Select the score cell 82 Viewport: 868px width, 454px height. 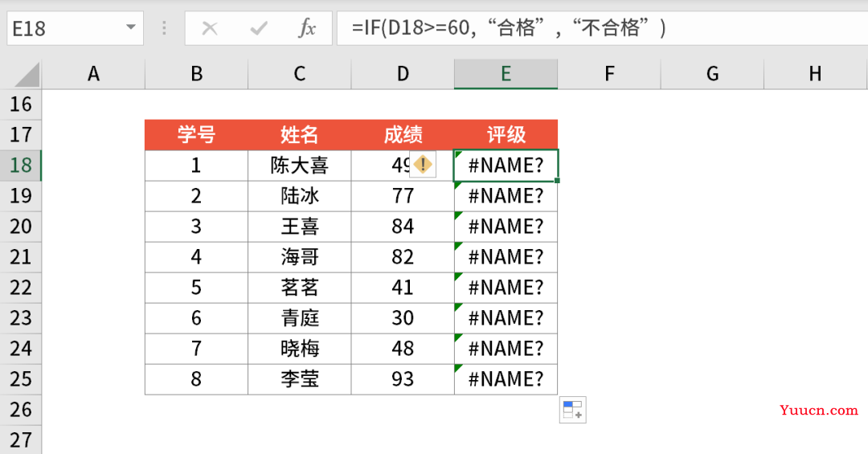[403, 257]
